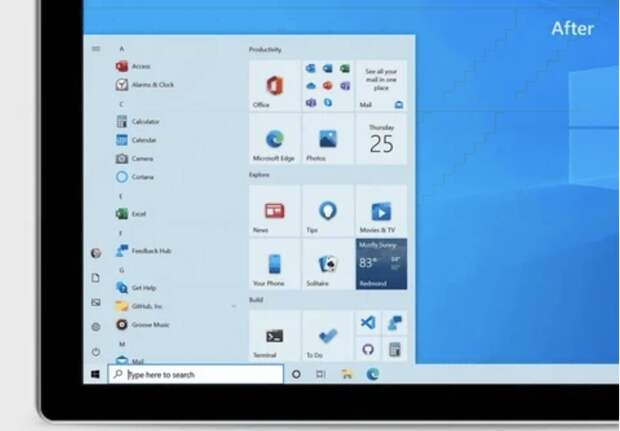Launch Alarms & Clock app

tap(145, 85)
